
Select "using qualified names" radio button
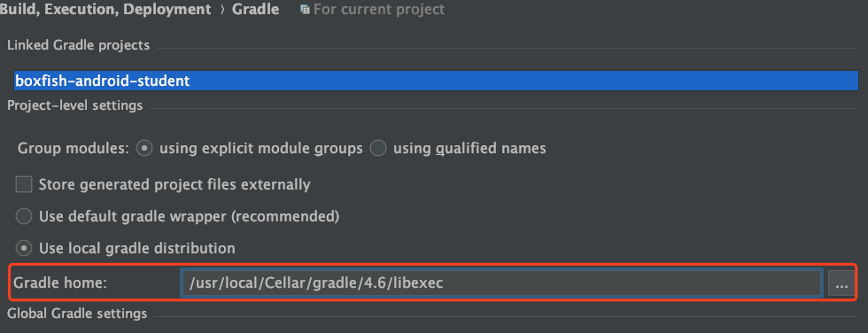click(378, 148)
